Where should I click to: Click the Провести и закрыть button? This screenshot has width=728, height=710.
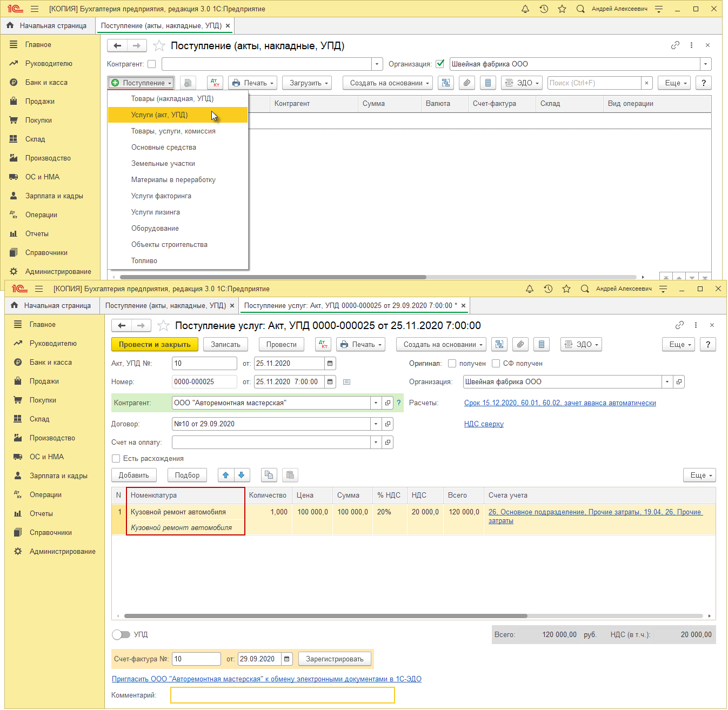pyautogui.click(x=155, y=344)
